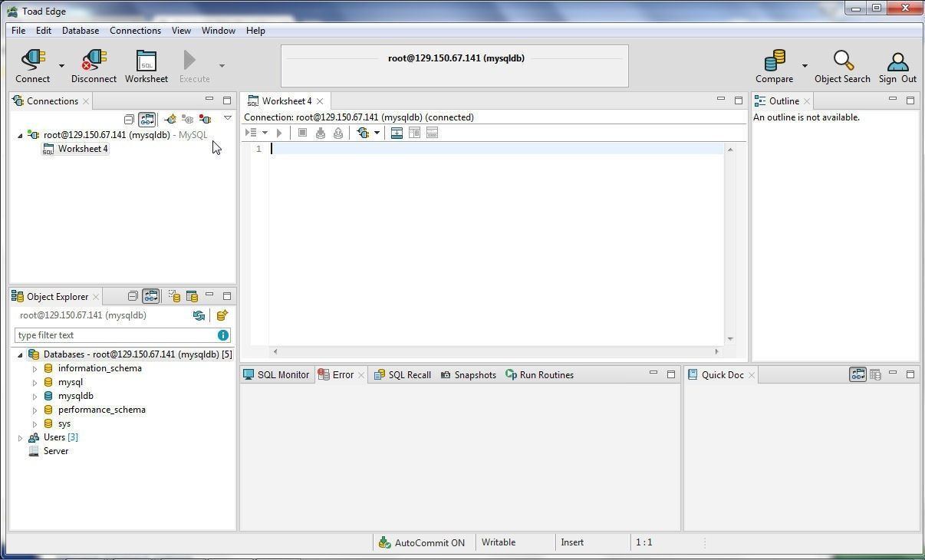Expand the information_schema database
This screenshot has width=925, height=560.
pos(35,369)
